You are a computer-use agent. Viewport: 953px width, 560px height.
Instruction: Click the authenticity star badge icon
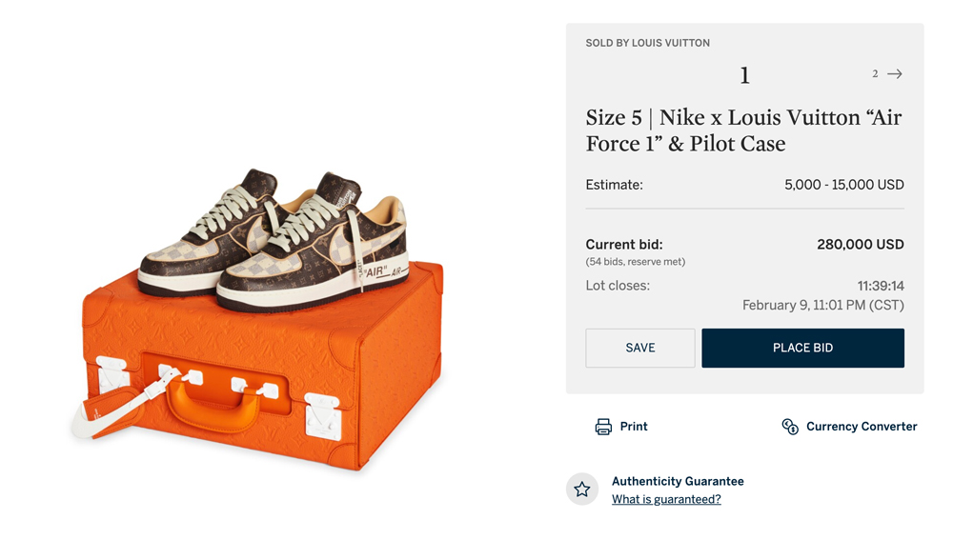point(582,490)
